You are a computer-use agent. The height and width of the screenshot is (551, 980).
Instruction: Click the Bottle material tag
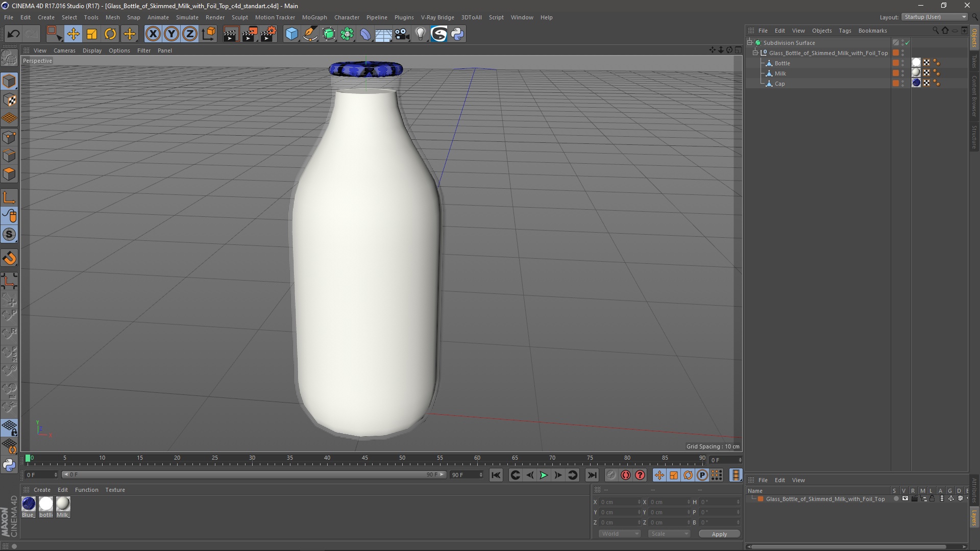click(916, 63)
